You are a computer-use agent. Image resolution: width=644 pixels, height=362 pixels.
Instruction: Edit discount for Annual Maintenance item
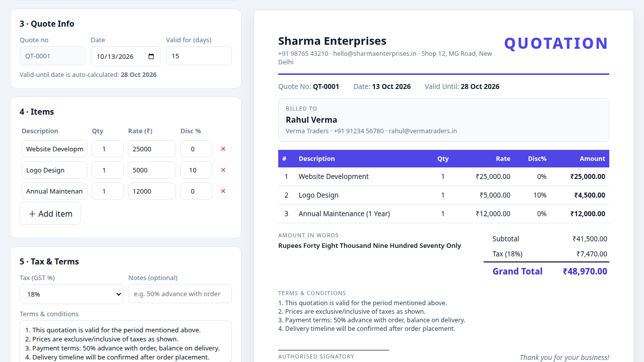click(196, 191)
